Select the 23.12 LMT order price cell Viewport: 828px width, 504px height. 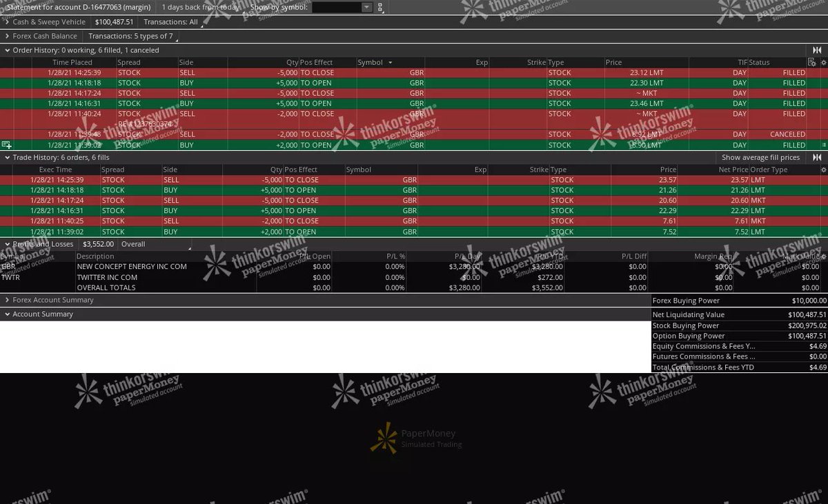coord(647,72)
